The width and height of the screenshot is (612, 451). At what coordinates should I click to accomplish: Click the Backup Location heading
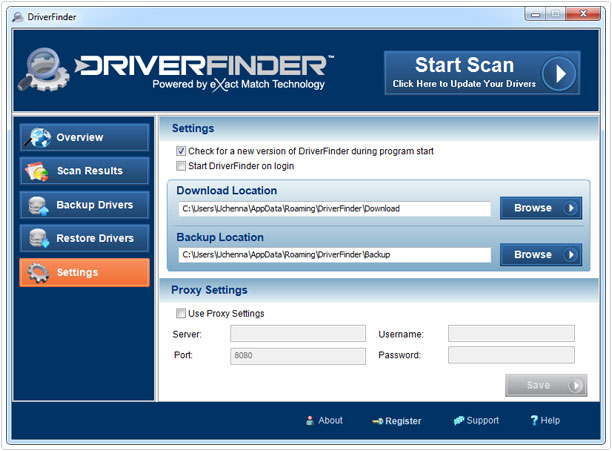coord(220,237)
